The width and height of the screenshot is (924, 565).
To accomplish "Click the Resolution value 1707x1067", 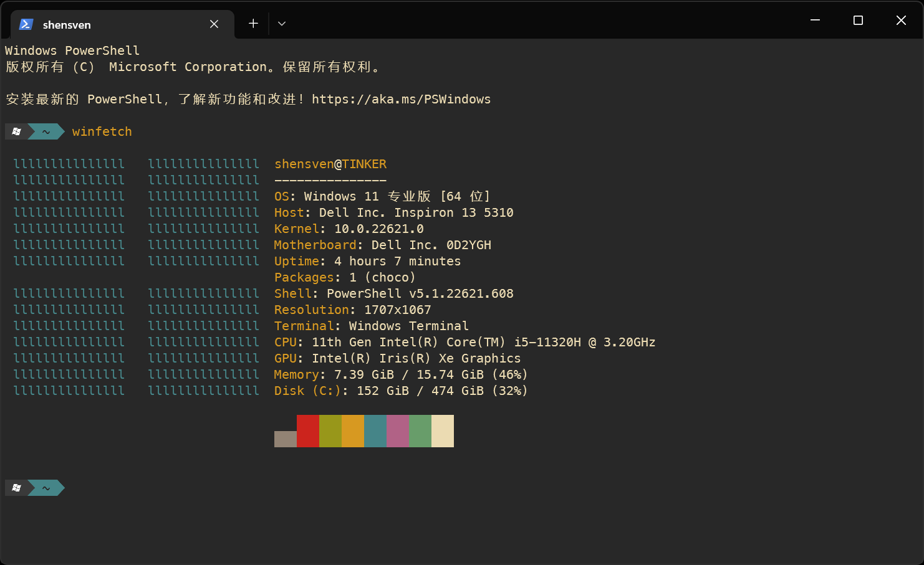I will [x=398, y=310].
